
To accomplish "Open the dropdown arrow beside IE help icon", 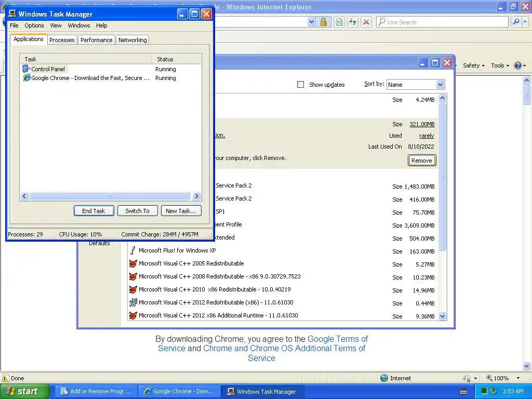I will (x=525, y=65).
